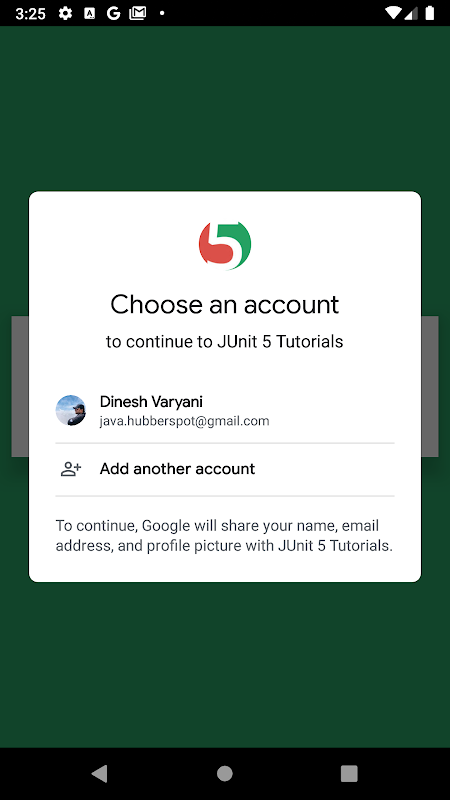Tap the add person icon
This screenshot has height=800, width=450.
pyautogui.click(x=71, y=469)
